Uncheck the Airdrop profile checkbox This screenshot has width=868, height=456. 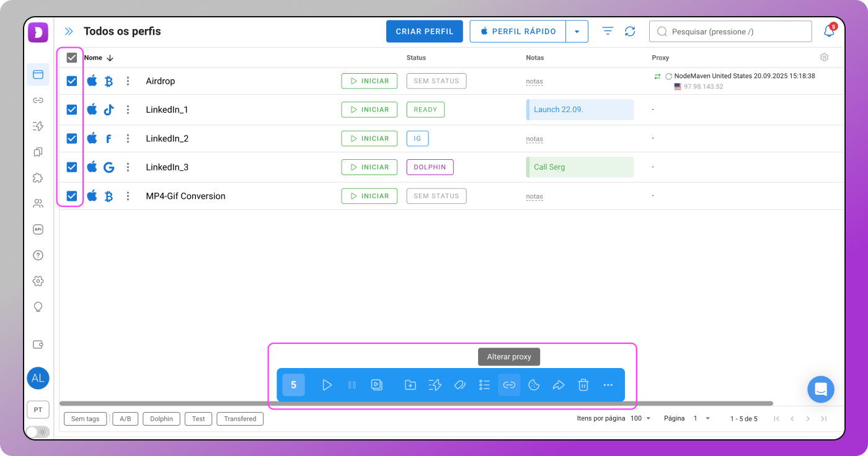[72, 81]
